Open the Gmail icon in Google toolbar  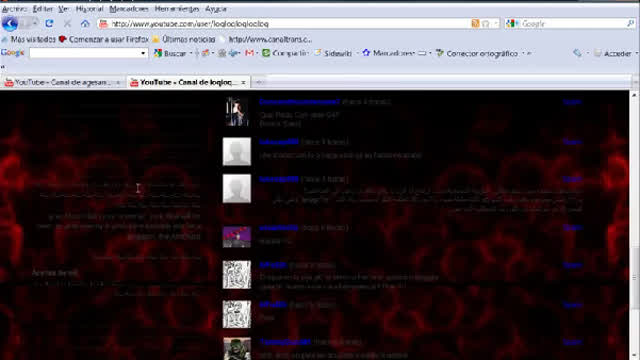249,53
